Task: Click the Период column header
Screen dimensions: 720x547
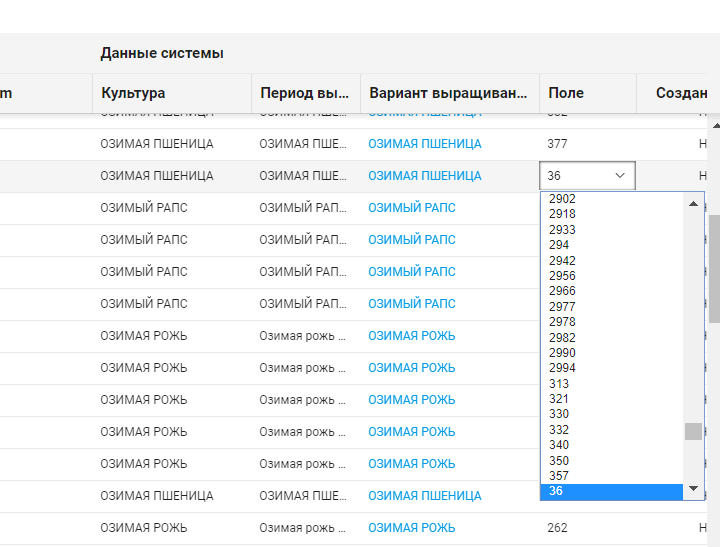Action: point(303,93)
